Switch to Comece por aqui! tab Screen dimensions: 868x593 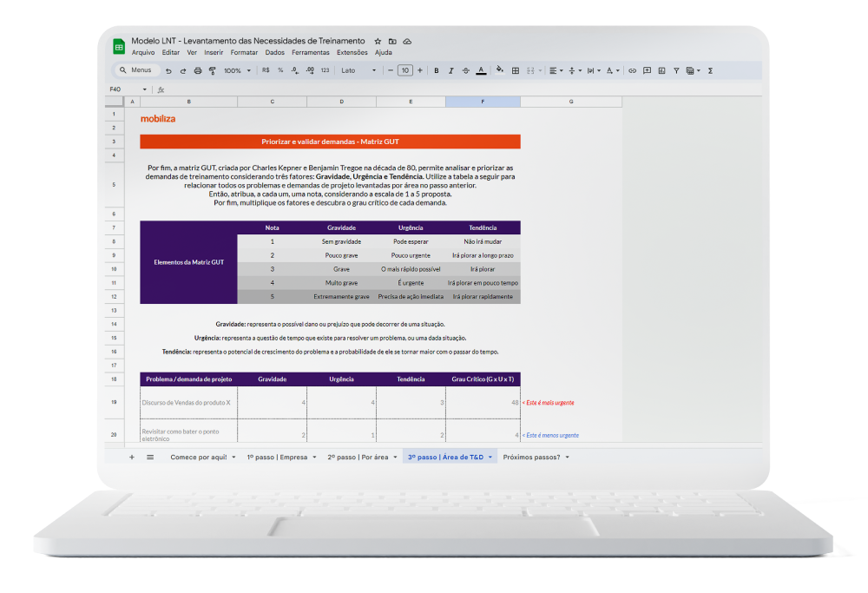(199, 458)
